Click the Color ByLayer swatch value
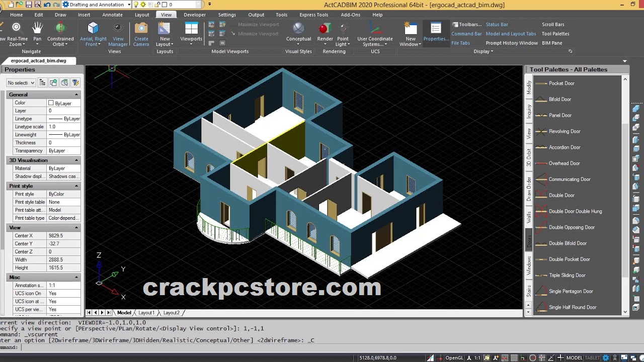Image resolution: width=644 pixels, height=362 pixels. click(x=63, y=103)
